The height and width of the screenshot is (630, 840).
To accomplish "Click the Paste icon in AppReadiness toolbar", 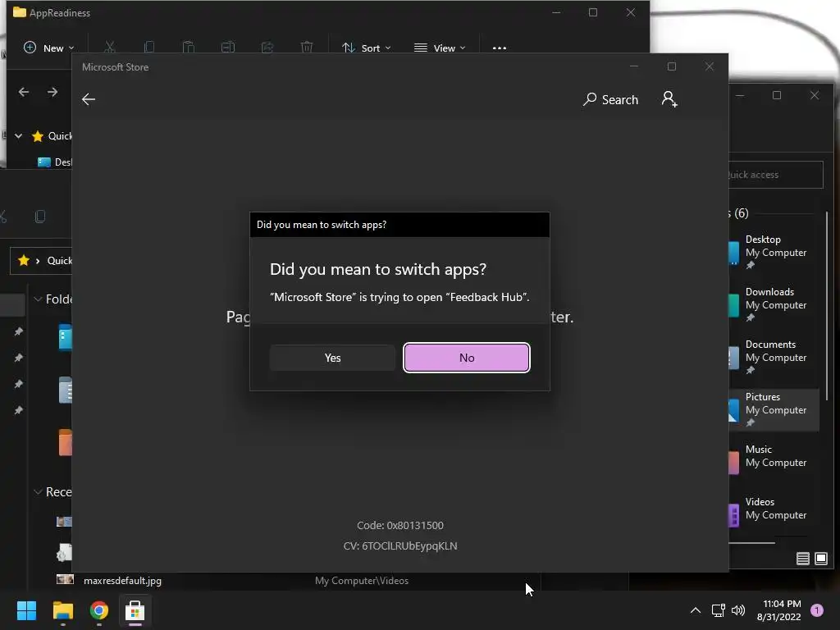I will 189,48.
